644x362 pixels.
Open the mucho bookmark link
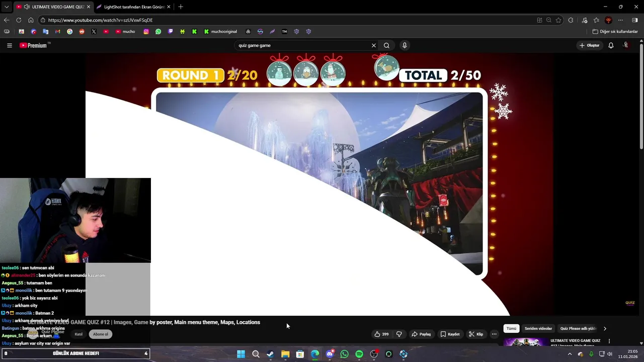pos(125,31)
